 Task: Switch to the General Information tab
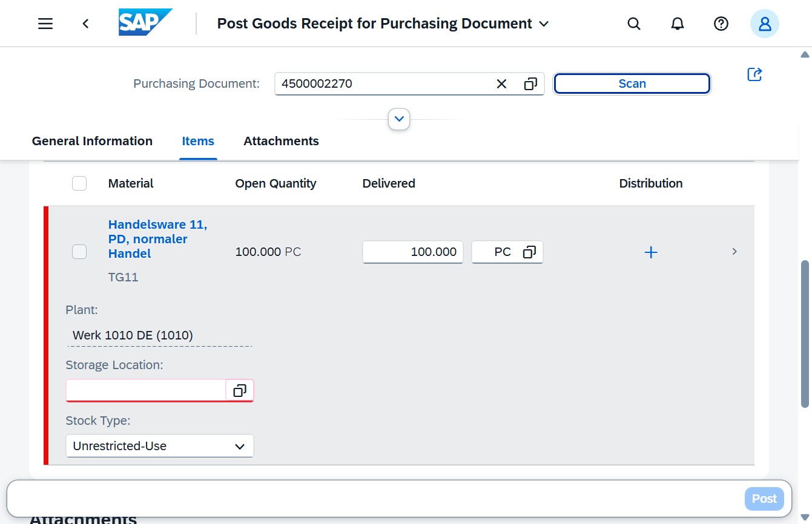(x=92, y=141)
